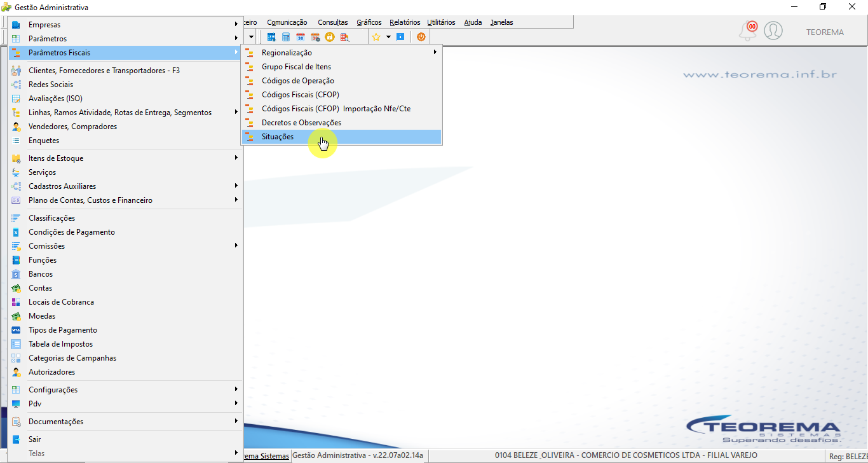Screen dimensions: 868x463
Task: Click the Tabela de Impostos icon
Action: click(x=16, y=344)
